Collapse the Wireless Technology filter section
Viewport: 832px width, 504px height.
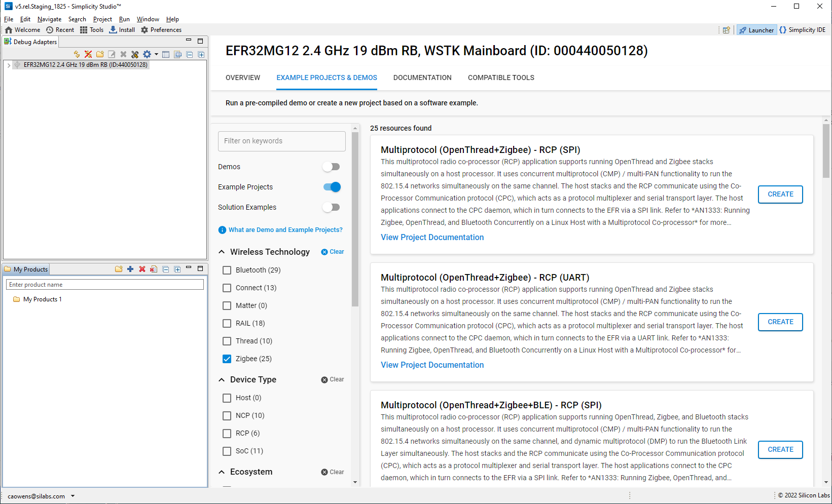(222, 252)
